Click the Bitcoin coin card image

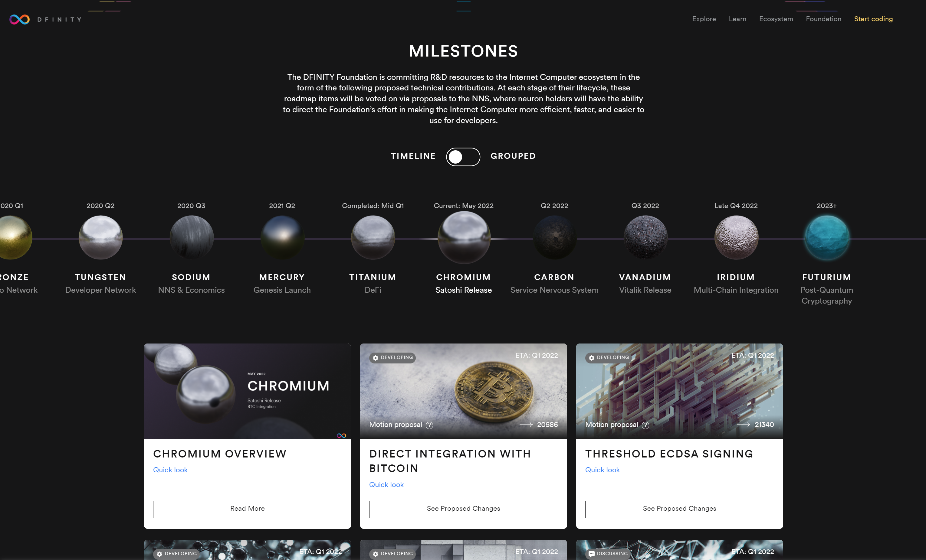[x=463, y=391]
